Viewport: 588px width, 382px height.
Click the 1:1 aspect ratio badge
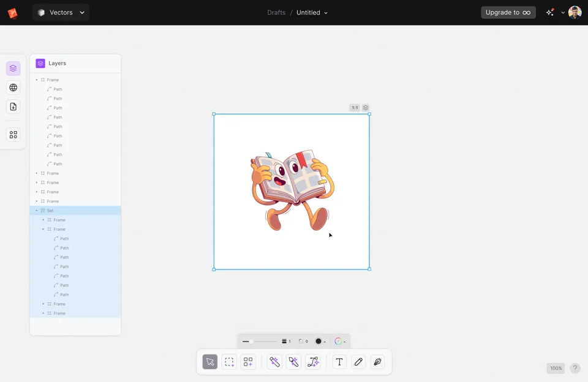coord(355,108)
